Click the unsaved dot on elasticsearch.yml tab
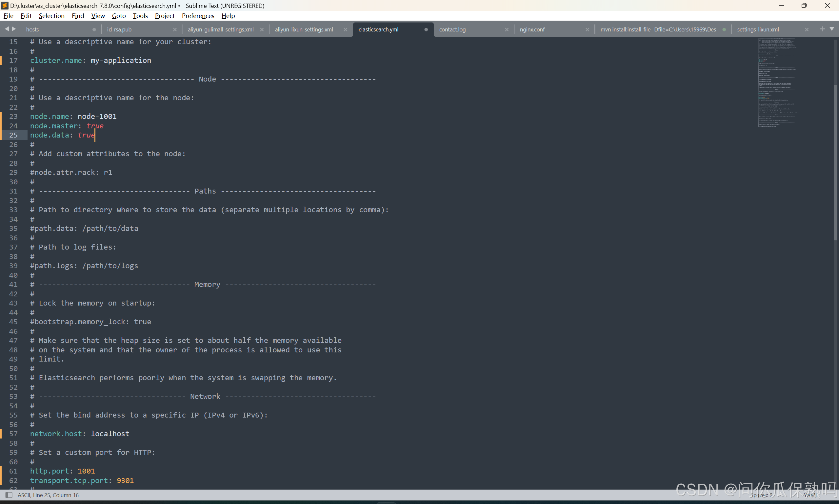The width and height of the screenshot is (839, 504). tap(426, 29)
